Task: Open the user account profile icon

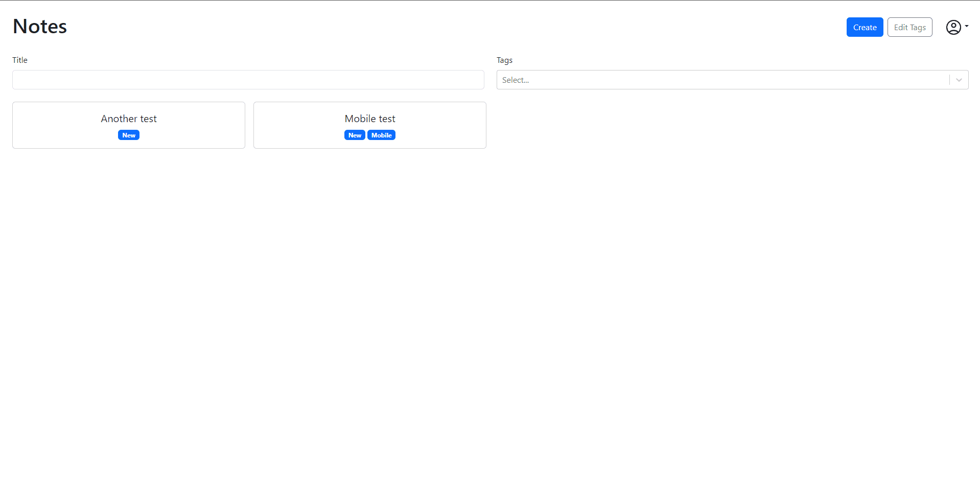Action: click(x=953, y=27)
